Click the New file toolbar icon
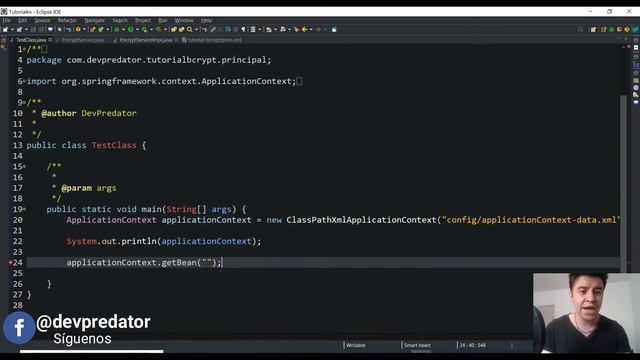Screen dimensions: 640x360 coord(5,29)
